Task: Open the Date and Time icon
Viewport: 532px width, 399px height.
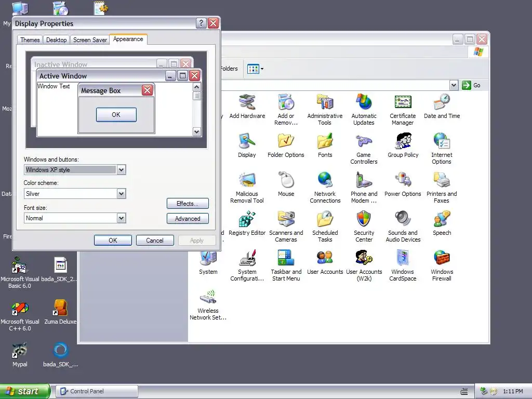Action: pos(442,102)
